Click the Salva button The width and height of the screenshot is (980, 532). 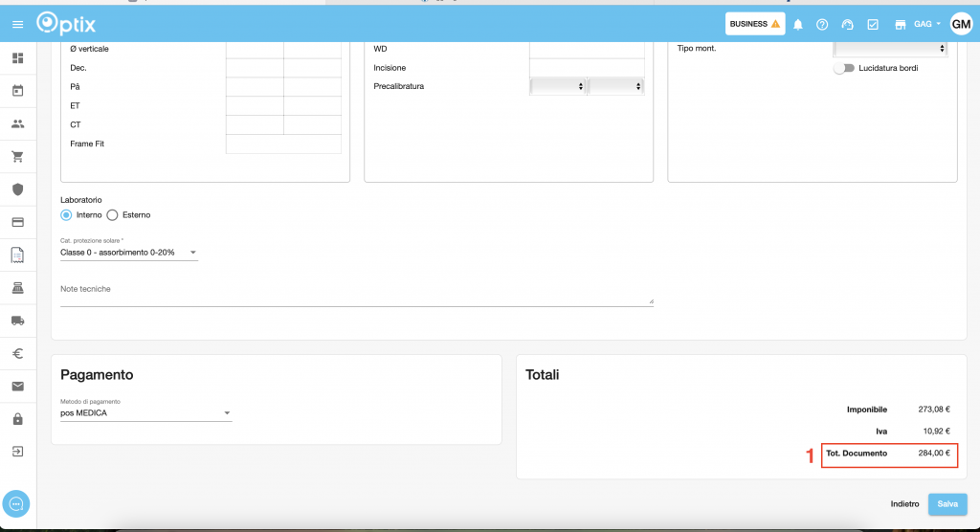pyautogui.click(x=947, y=504)
